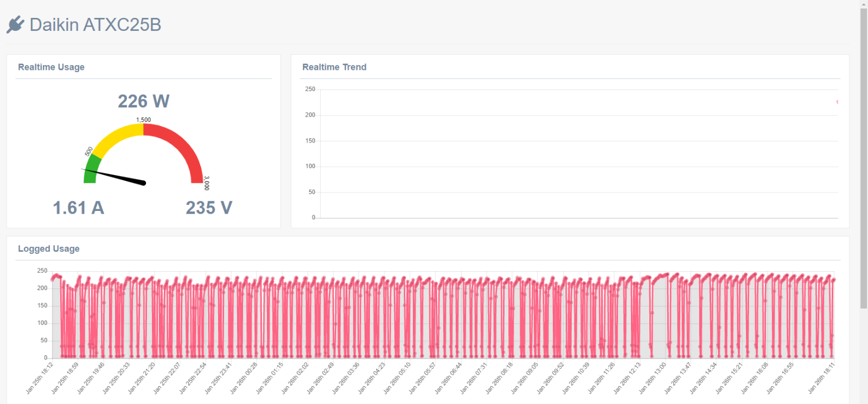Click the 1,500 label on the gauge
Screen dimensions: 868x404
(143, 120)
